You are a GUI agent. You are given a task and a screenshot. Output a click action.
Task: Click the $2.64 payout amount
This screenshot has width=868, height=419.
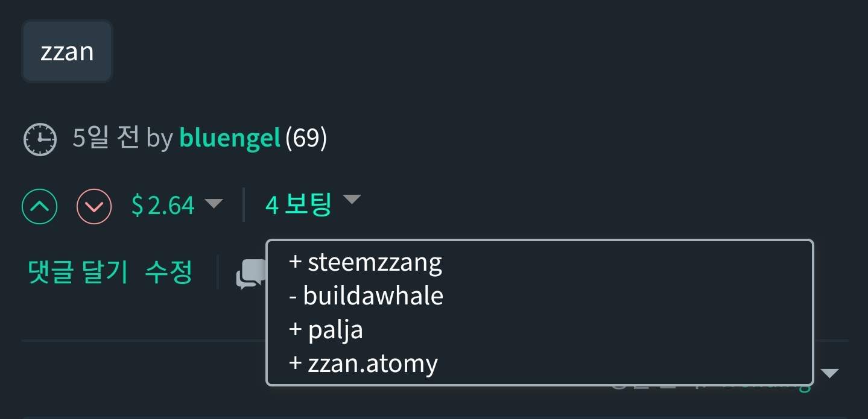tap(163, 206)
